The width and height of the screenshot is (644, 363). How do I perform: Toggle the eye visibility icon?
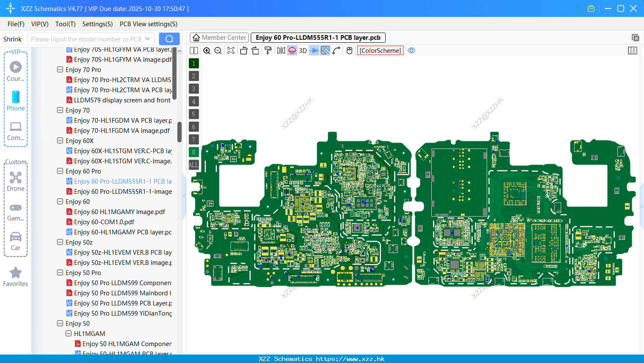(x=411, y=50)
